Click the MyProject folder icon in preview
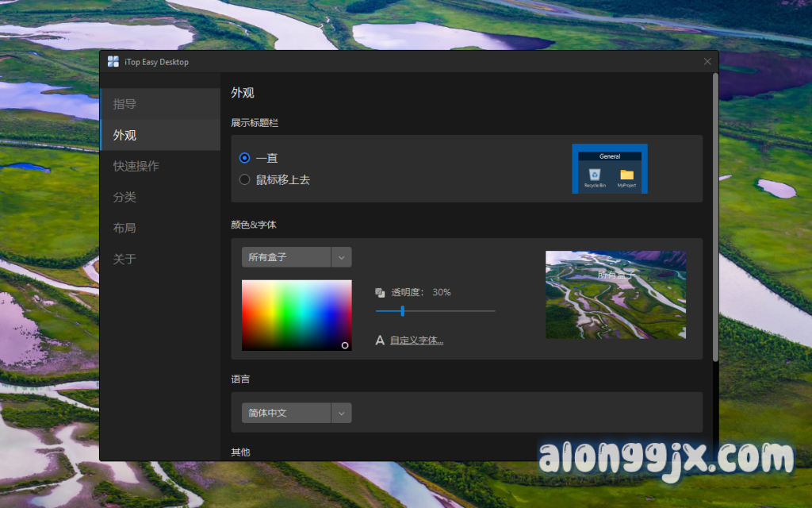812x508 pixels. click(626, 175)
